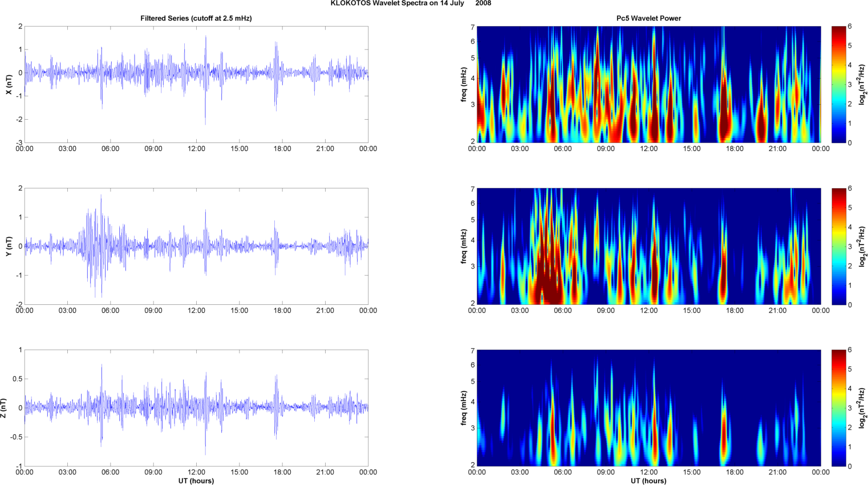This screenshot has height=485, width=868.
Task: Click inside the Y component time series plot
Action: [196, 246]
